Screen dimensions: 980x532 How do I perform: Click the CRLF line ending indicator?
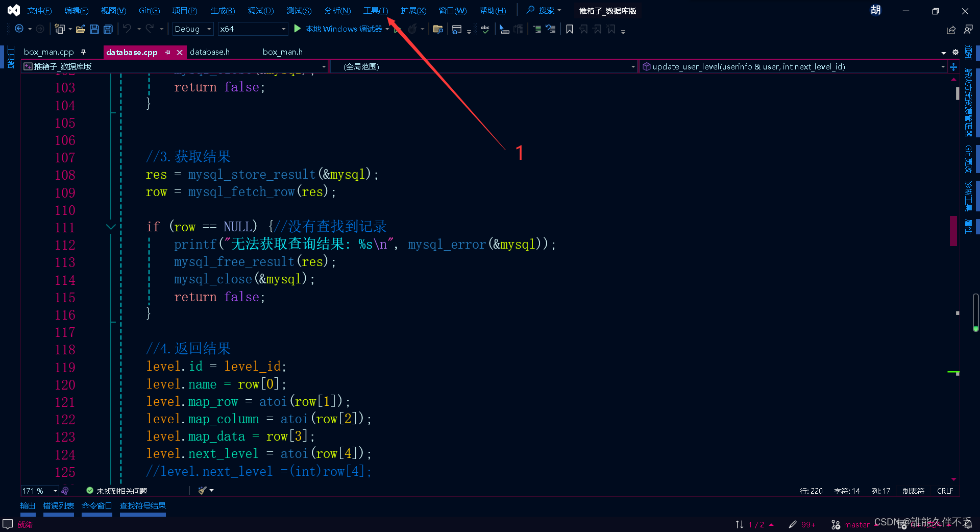pyautogui.click(x=945, y=491)
